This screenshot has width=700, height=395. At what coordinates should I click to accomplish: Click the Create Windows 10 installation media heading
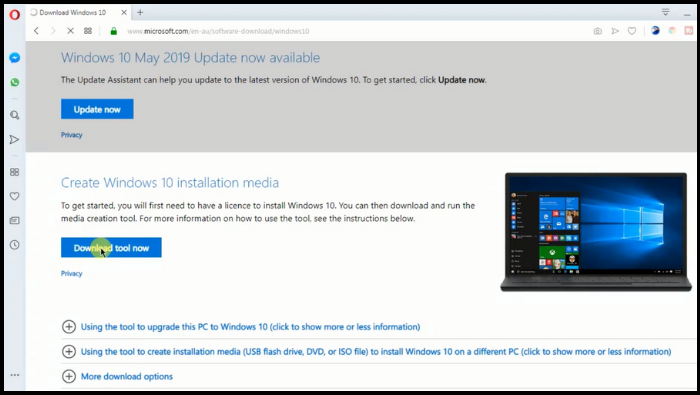[170, 183]
